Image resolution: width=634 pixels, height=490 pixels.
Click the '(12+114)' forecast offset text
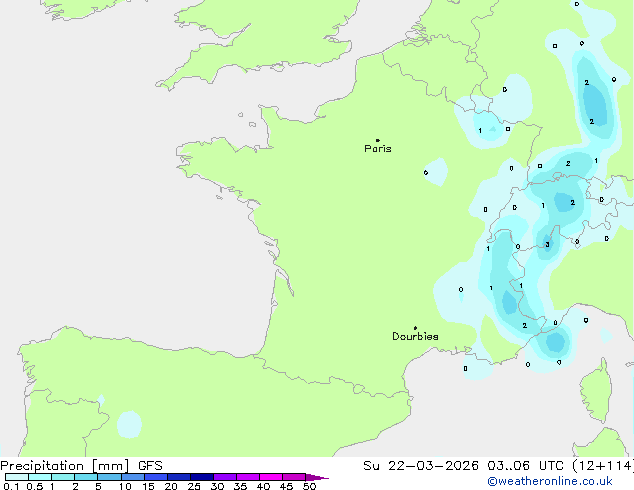click(603, 466)
